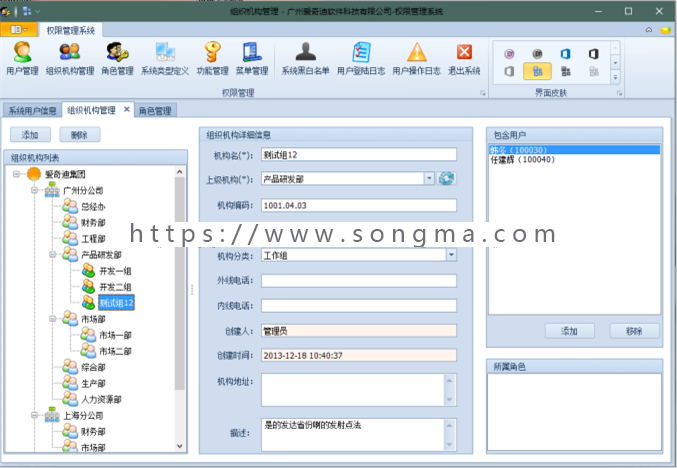Click the 机构编码 input field
The height and width of the screenshot is (468, 677).
359,206
